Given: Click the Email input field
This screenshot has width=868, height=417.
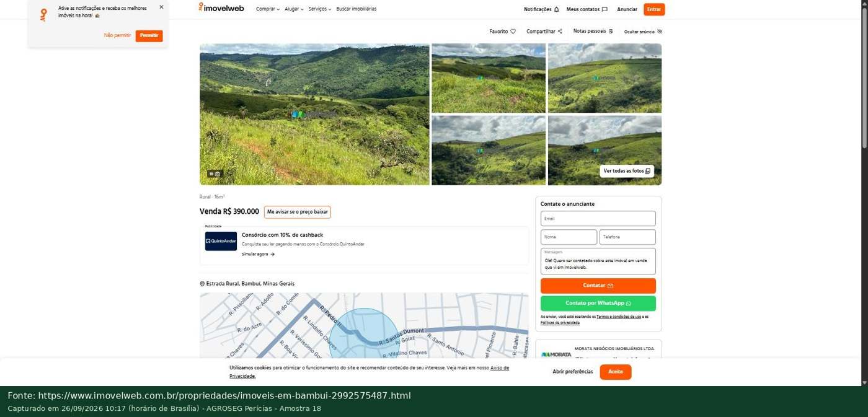Looking at the screenshot, I should tap(598, 219).
